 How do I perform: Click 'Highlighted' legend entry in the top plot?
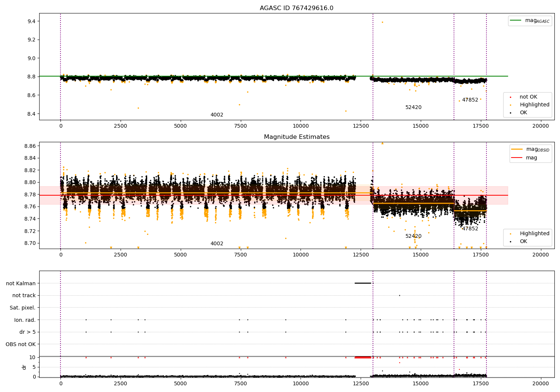[x=530, y=105]
